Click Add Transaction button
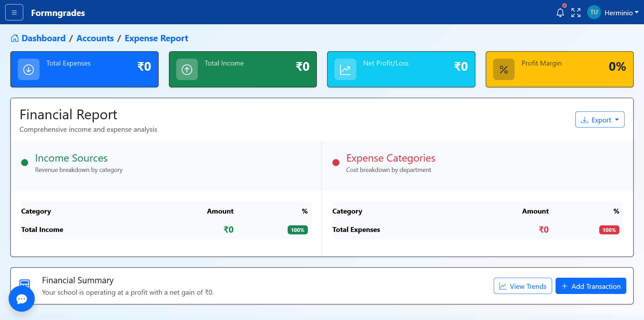Viewport: 644px width, 320px height. 591,286
